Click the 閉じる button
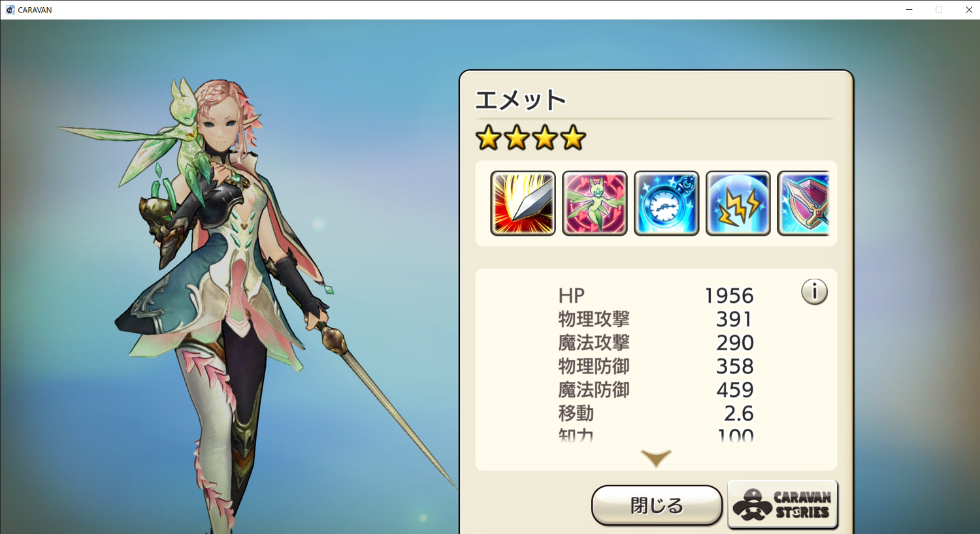 [657, 505]
